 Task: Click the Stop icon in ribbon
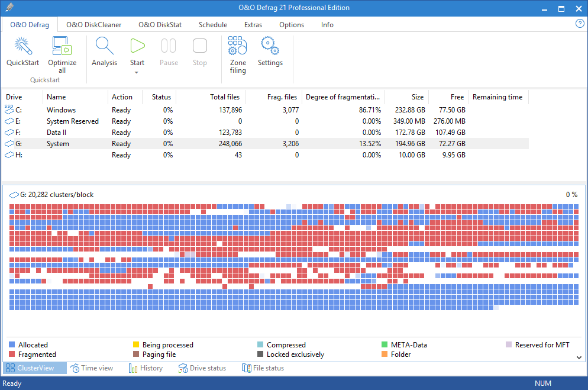pos(200,47)
